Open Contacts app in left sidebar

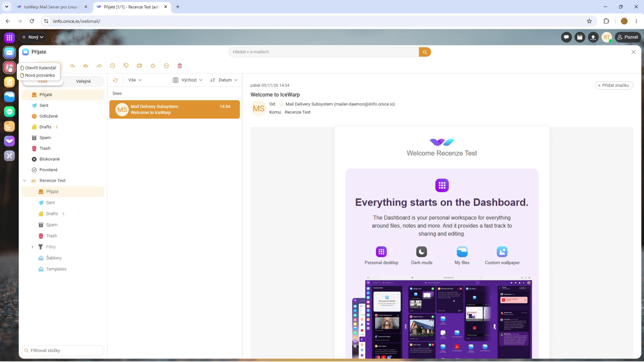9,82
